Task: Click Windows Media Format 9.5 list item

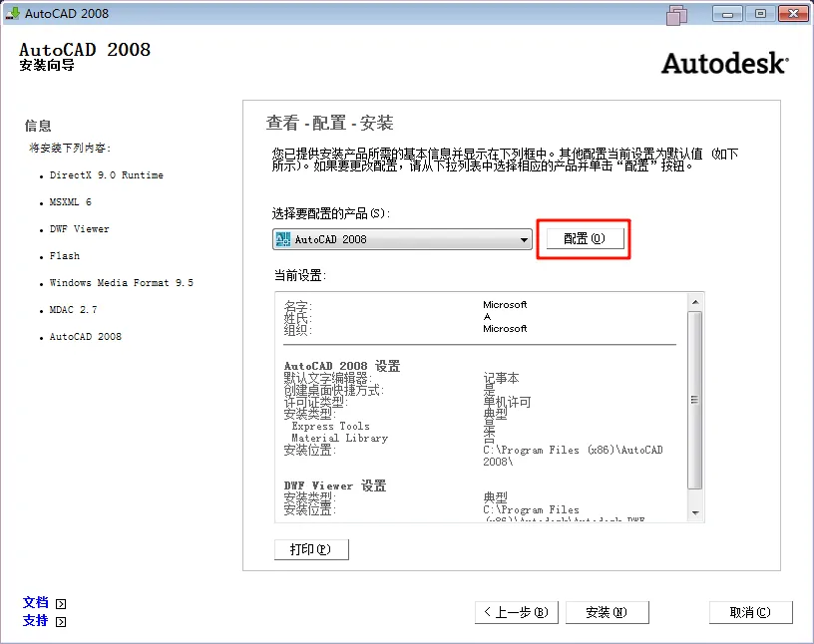Action: [x=122, y=283]
